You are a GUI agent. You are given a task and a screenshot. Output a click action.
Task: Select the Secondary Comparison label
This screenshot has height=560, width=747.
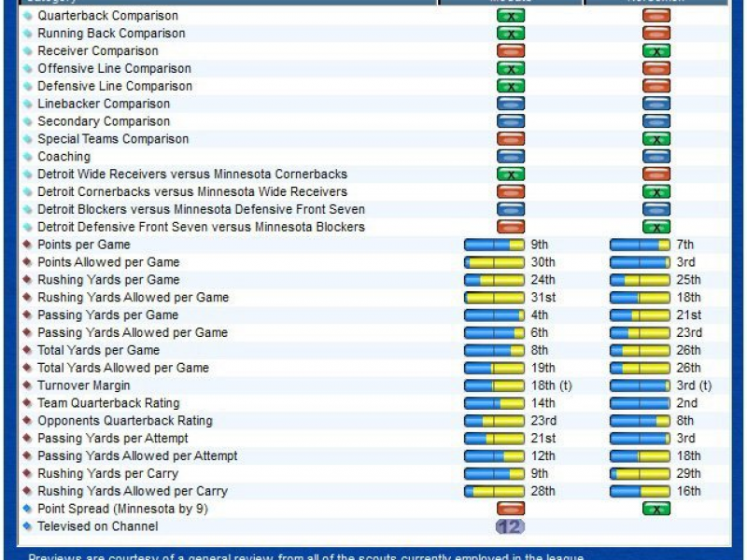pyautogui.click(x=104, y=121)
